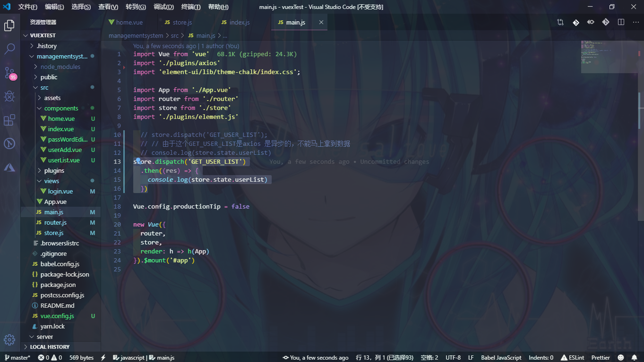Collapse the components folder
The image size is (644, 362).
pyautogui.click(x=60, y=108)
